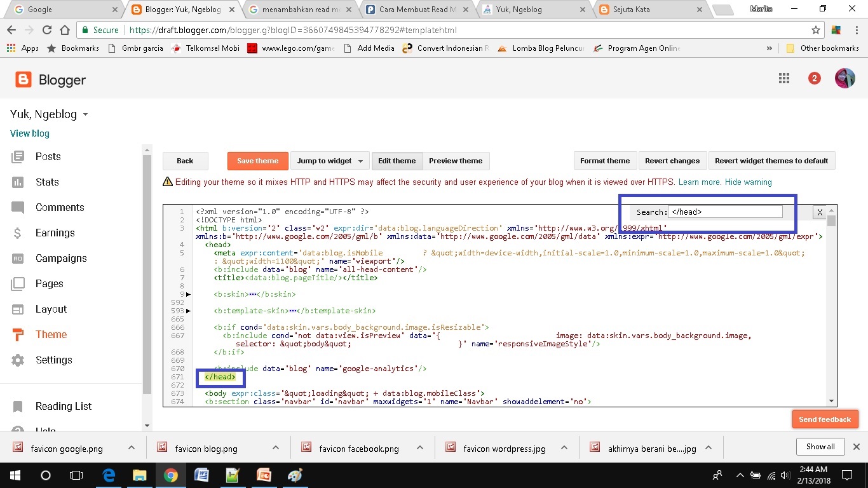Open the Pages section
868x488 pixels.
pos(50,283)
